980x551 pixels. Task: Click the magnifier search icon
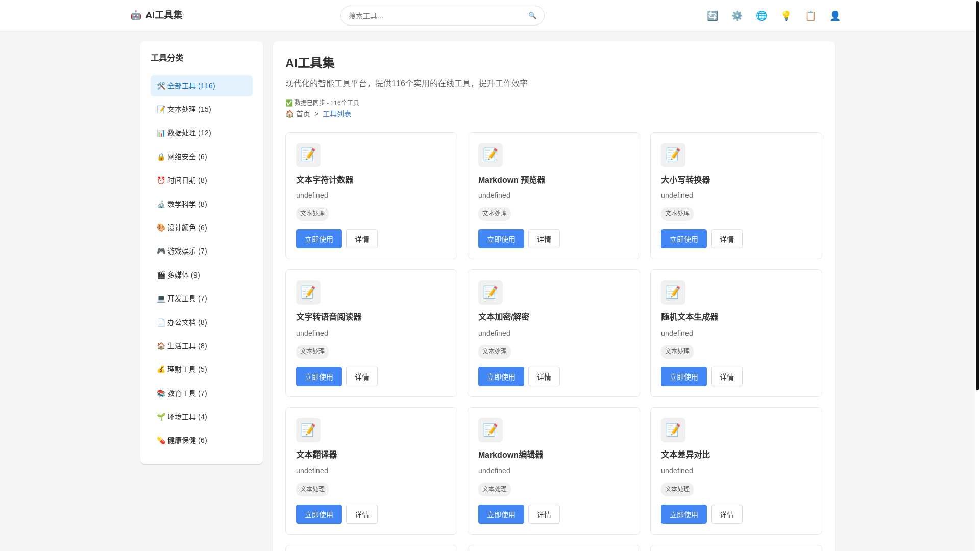[x=532, y=16]
